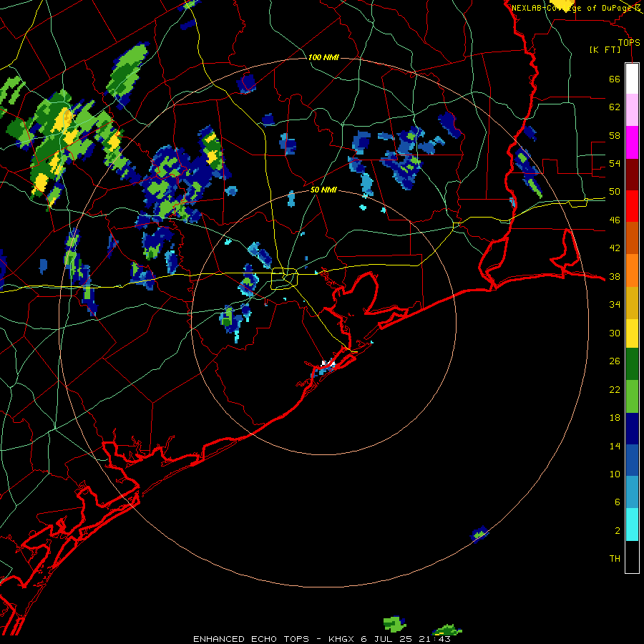Click the '14' legend label
The image size is (644, 644).
615,446
